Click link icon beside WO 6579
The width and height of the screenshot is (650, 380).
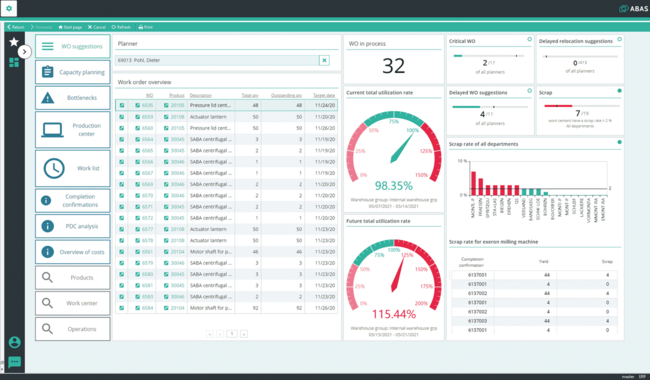click(138, 263)
